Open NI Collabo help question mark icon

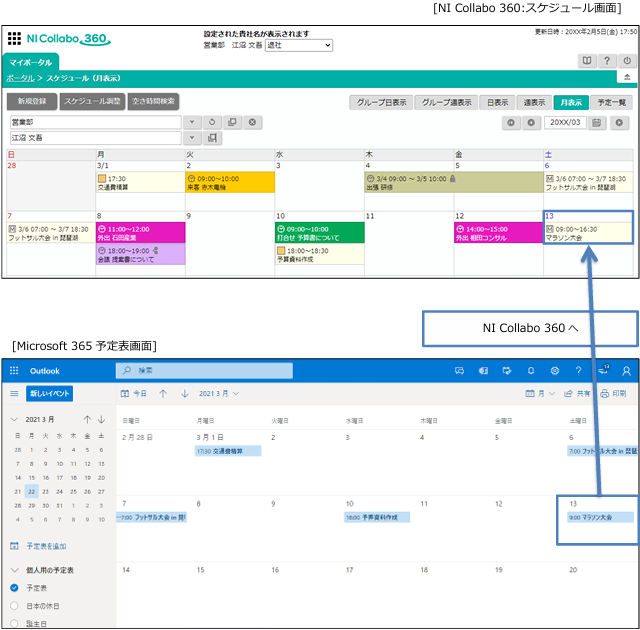coord(607,61)
